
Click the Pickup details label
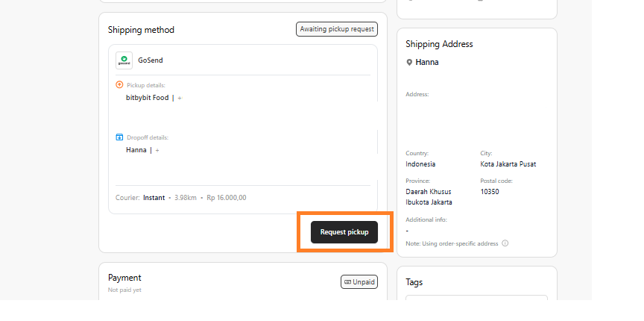tap(146, 85)
